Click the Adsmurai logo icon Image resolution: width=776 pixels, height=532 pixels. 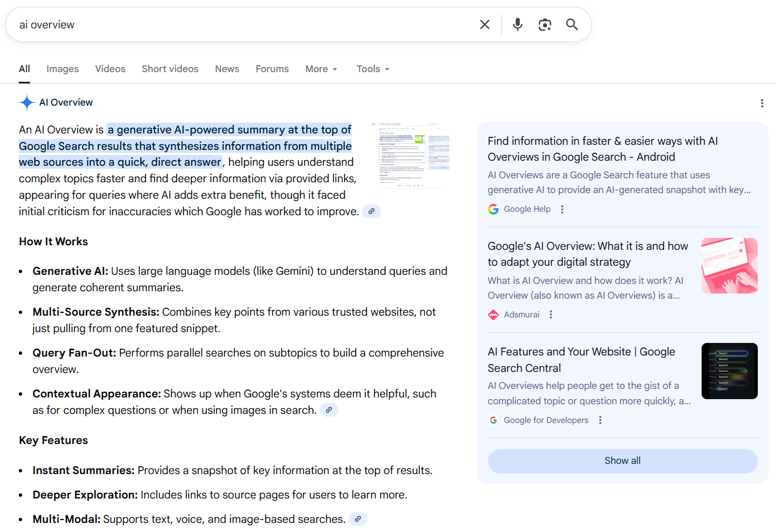[x=493, y=315]
